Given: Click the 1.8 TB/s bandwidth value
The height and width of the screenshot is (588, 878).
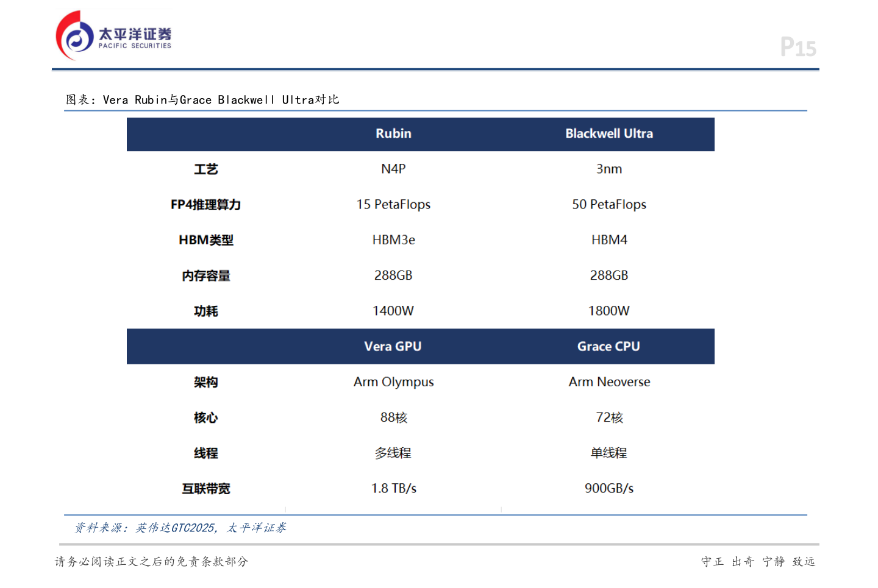Looking at the screenshot, I should click(x=393, y=489).
